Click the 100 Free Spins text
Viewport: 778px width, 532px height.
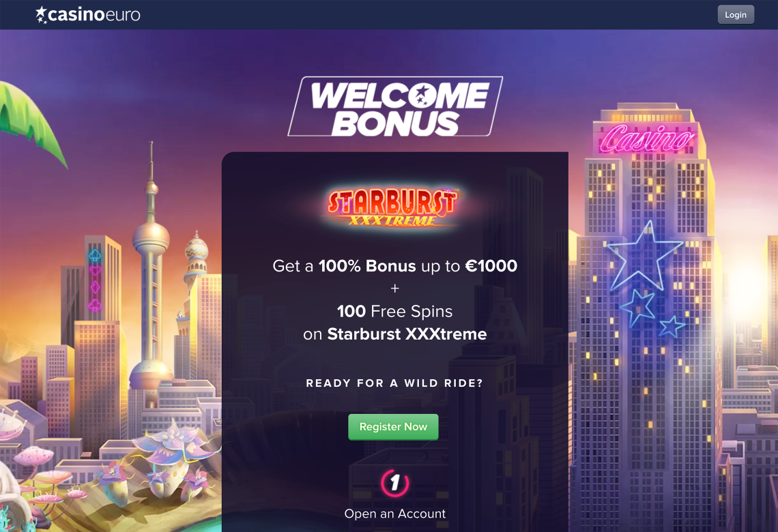click(394, 312)
